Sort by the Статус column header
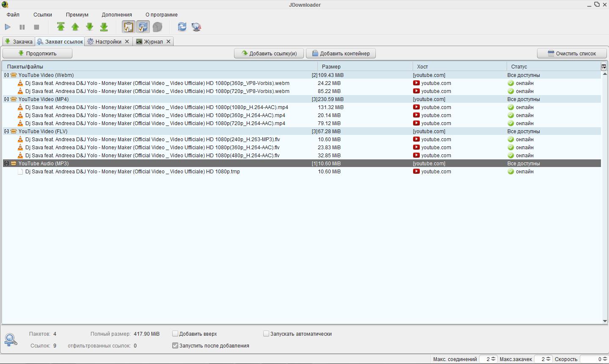Image resolution: width=609 pixels, height=364 pixels. click(x=554, y=66)
